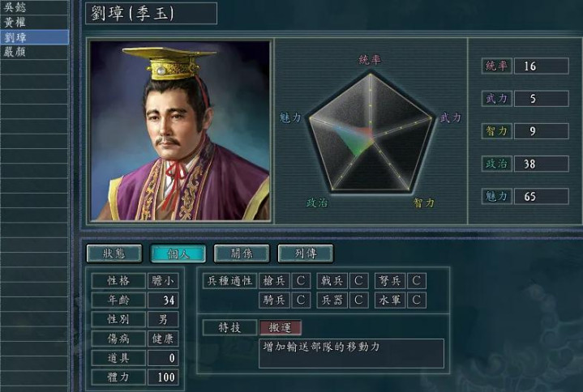
Task: Click the 武力 stat label
Action: coord(497,99)
